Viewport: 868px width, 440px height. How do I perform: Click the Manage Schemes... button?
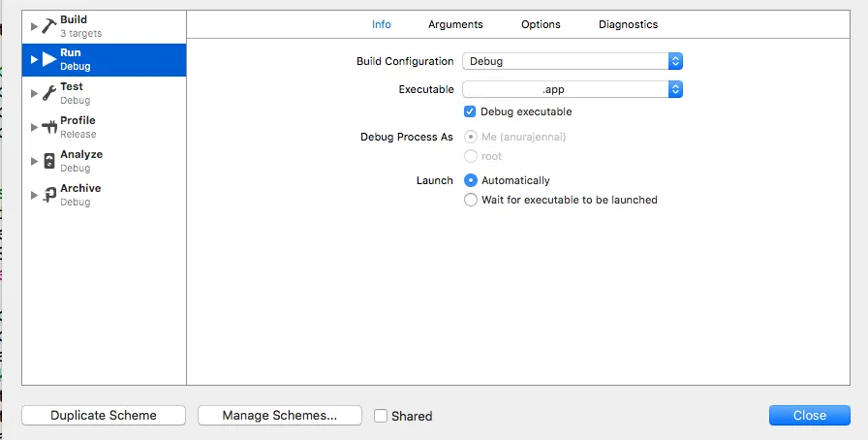coord(280,415)
